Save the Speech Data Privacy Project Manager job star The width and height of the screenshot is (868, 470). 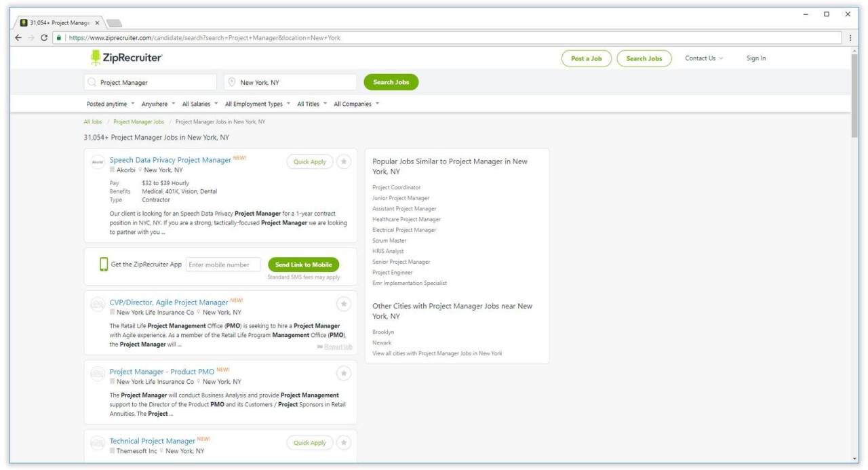[x=344, y=162]
